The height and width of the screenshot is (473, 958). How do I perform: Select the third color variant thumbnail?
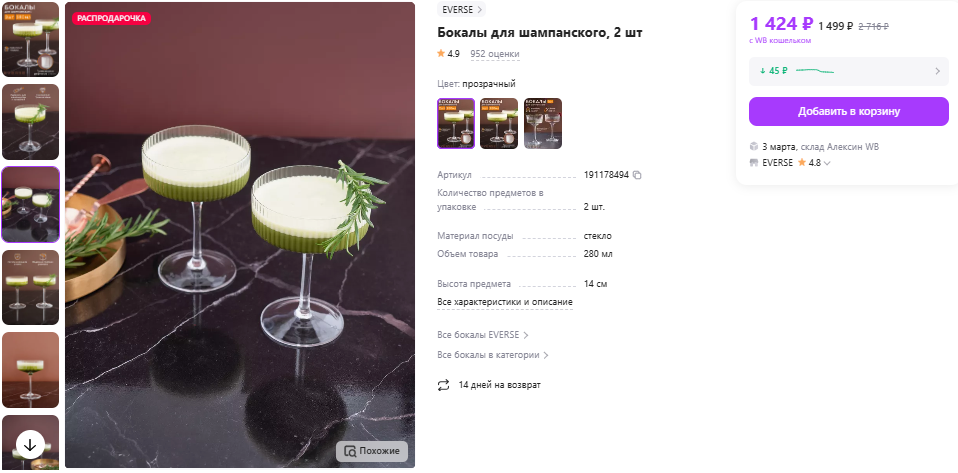click(543, 123)
